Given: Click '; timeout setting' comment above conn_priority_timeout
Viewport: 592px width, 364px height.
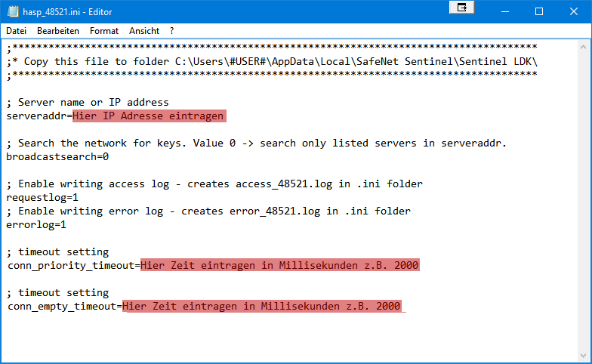Looking at the screenshot, I should [57, 252].
